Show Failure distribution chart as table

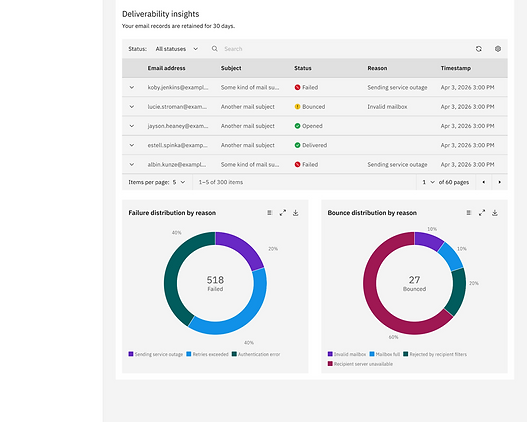(269, 213)
